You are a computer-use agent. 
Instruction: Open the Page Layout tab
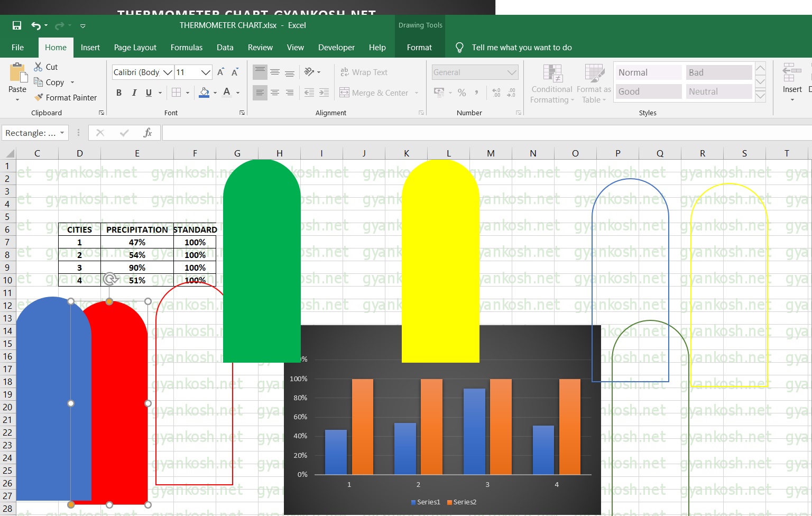[135, 48]
